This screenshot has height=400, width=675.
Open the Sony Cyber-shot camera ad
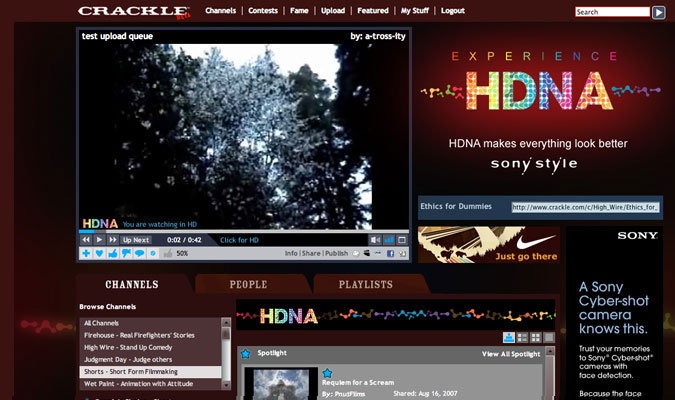pyautogui.click(x=614, y=313)
